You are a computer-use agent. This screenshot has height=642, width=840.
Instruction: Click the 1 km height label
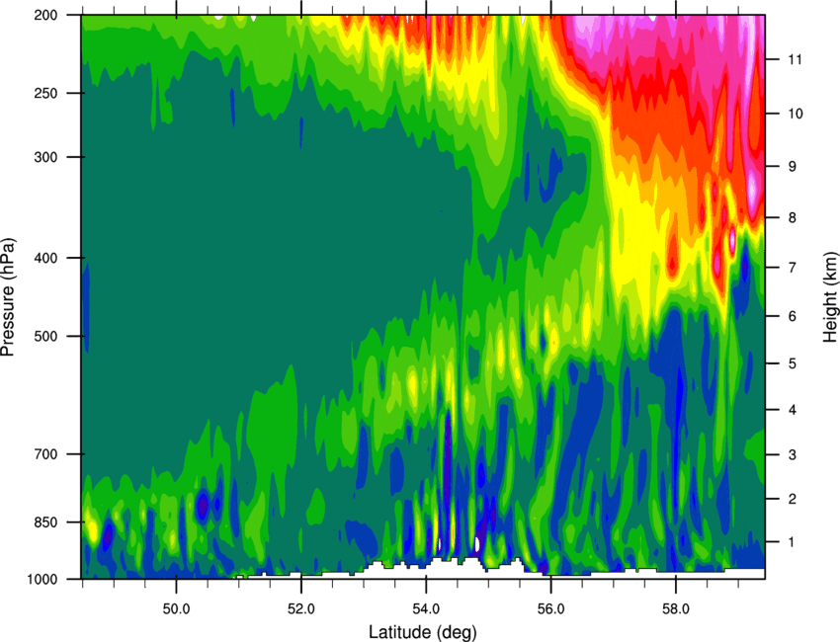tap(793, 542)
